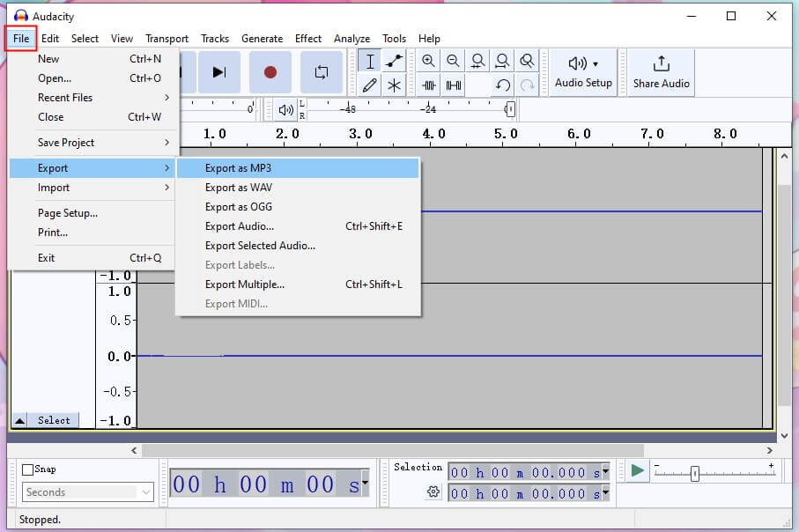The width and height of the screenshot is (799, 532).
Task: Open the Select menu
Action: coord(85,38)
